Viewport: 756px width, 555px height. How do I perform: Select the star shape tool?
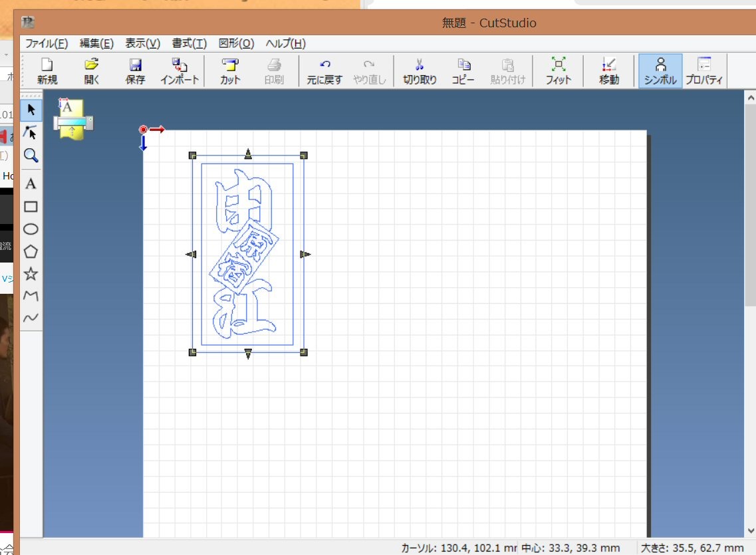(x=31, y=274)
